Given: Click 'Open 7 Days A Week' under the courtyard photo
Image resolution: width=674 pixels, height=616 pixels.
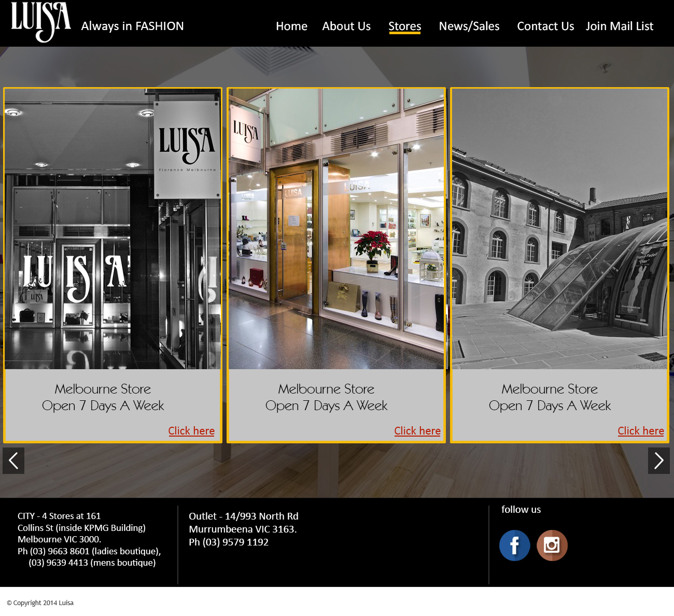Looking at the screenshot, I should click(550, 405).
